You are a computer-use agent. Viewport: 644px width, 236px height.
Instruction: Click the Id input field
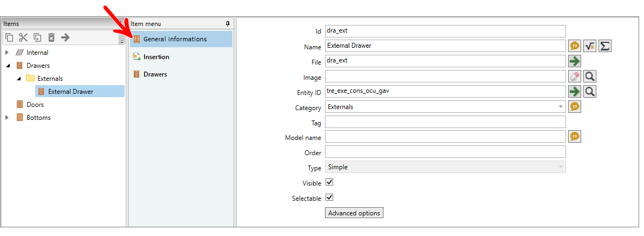445,31
